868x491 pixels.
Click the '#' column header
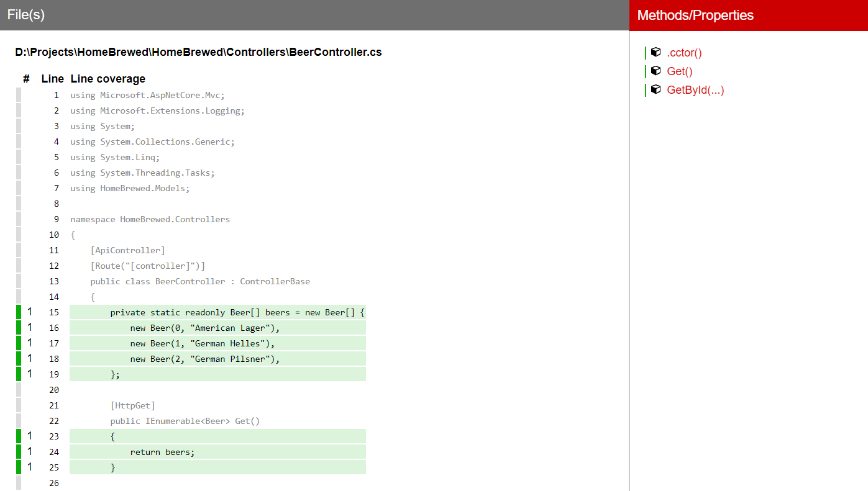26,79
